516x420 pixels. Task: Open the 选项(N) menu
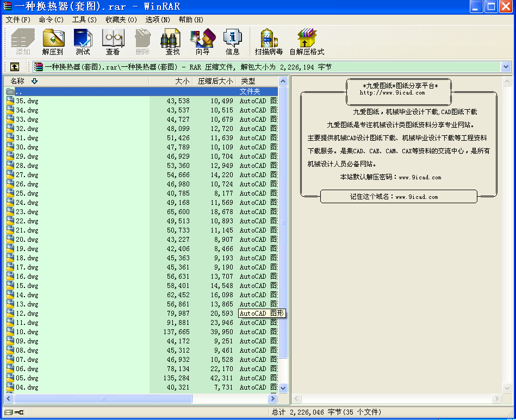coord(158,20)
